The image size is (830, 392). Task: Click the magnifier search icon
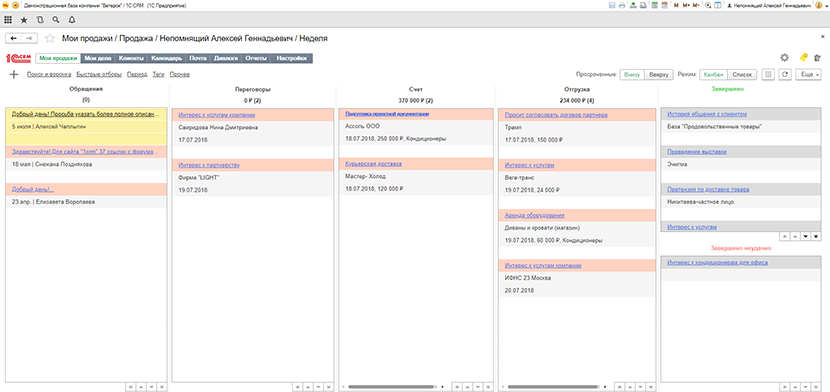pyautogui.click(x=56, y=20)
